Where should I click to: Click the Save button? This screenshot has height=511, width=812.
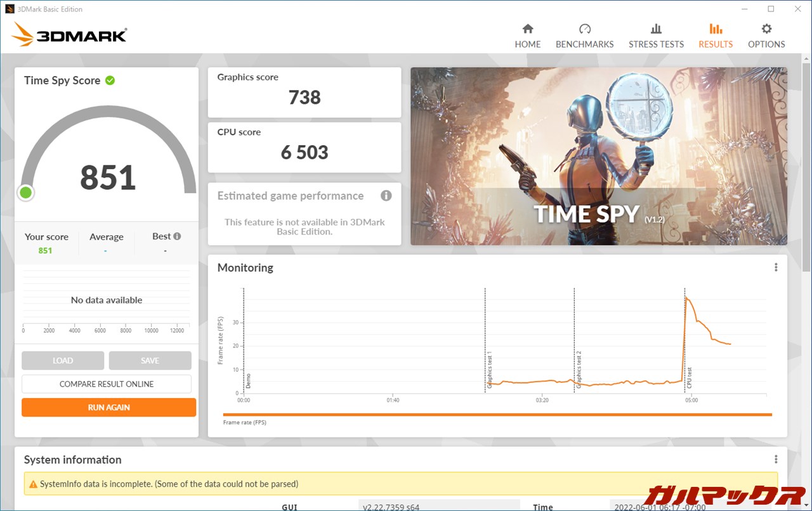150,361
